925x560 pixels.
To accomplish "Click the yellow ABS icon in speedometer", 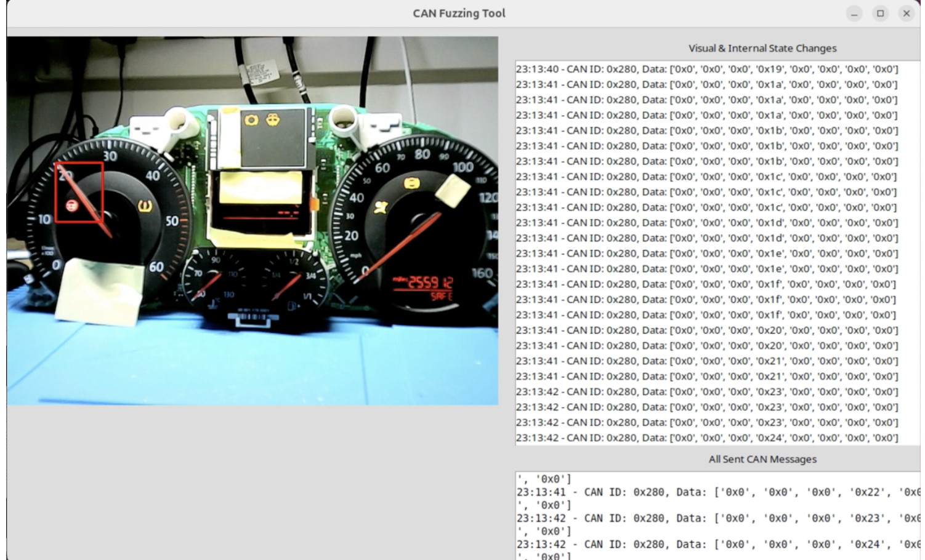I will [x=411, y=183].
